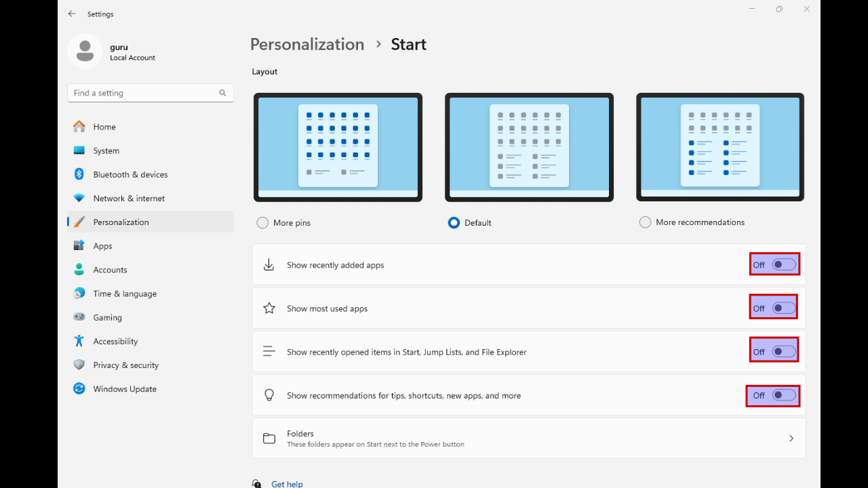Open the Bluetooth & devices icon in sidebar

point(79,174)
